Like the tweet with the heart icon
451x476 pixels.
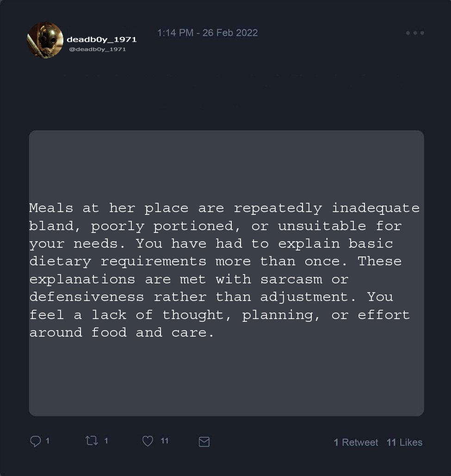click(x=148, y=442)
